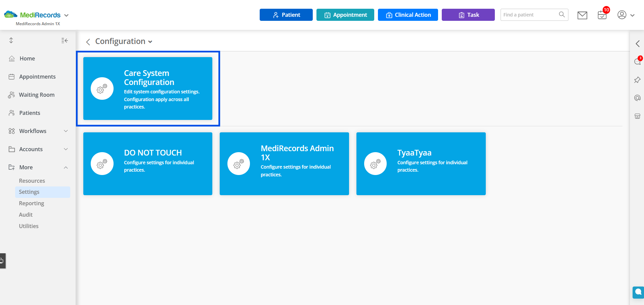Click the teal Appointment button
This screenshot has width=644, height=305.
point(345,15)
